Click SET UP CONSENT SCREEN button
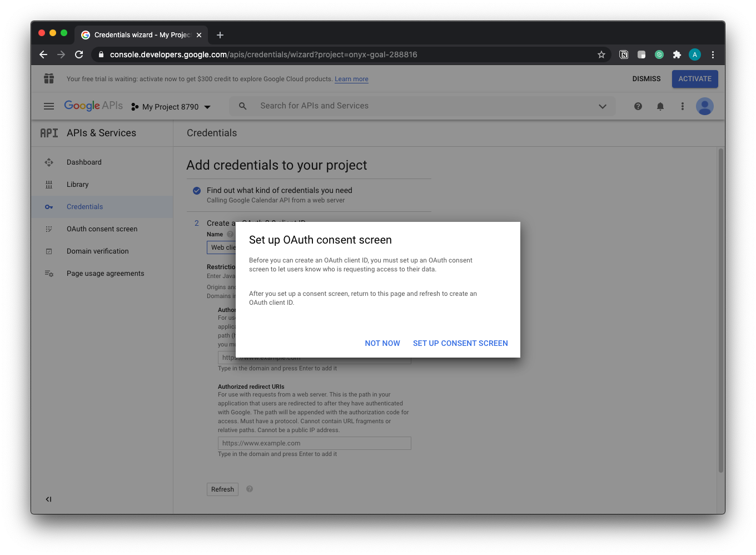 click(460, 343)
